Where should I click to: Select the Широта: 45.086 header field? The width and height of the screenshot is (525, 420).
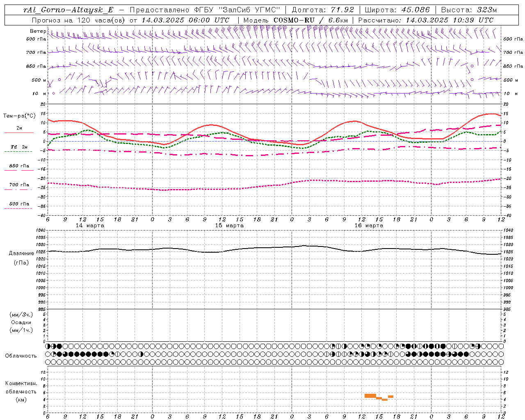[397, 10]
